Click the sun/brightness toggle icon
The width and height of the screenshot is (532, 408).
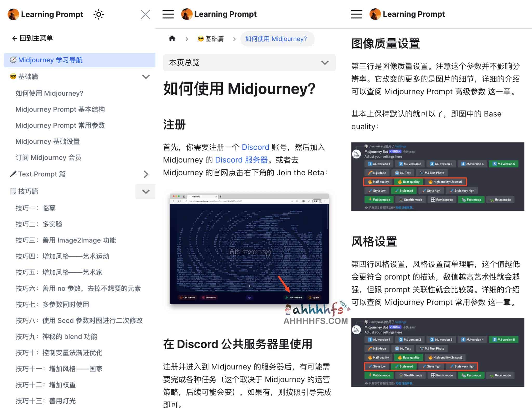[98, 14]
